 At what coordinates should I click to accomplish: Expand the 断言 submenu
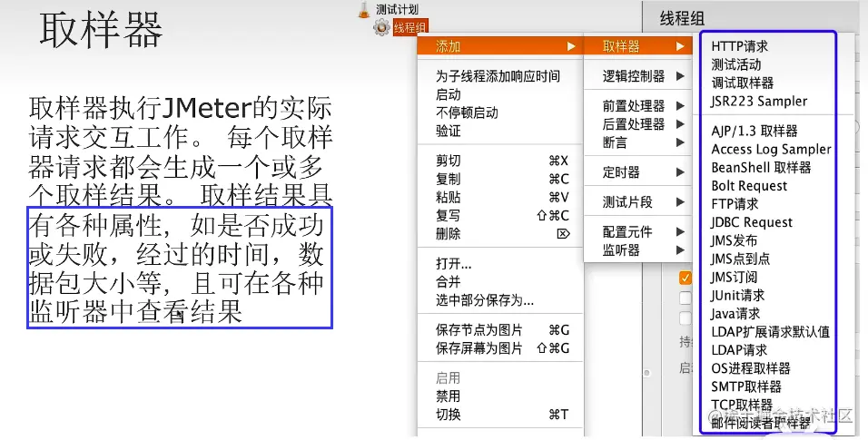[638, 142]
